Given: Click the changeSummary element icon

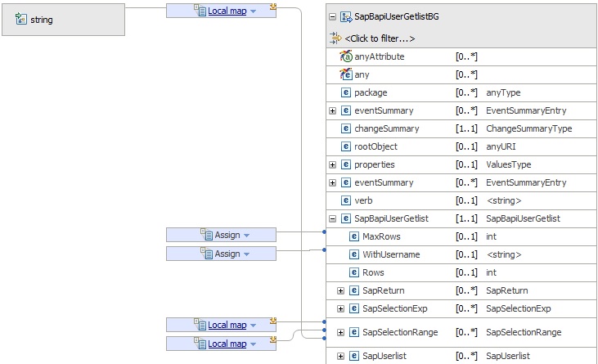Looking at the screenshot, I should (346, 128).
